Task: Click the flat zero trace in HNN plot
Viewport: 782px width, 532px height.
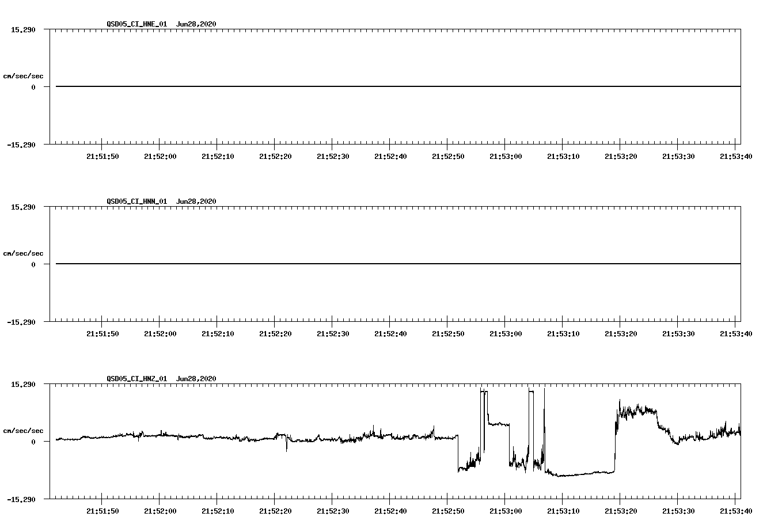Action: pos(398,264)
